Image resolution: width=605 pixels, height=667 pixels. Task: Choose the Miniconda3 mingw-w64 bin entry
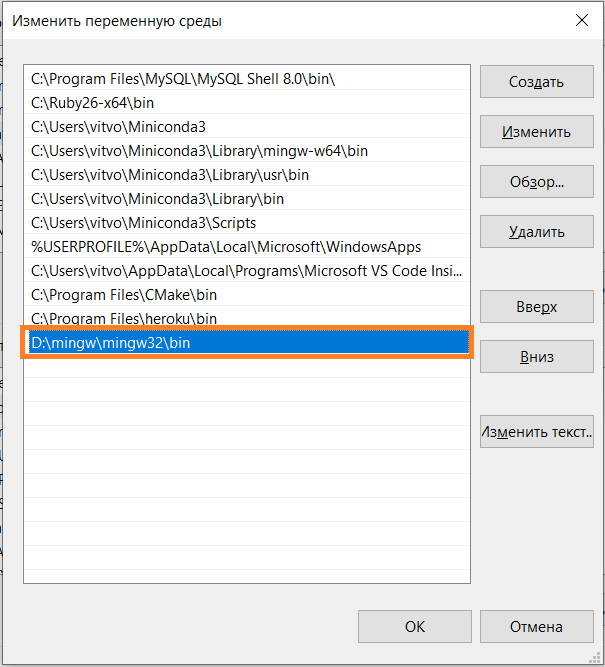pyautogui.click(x=199, y=151)
